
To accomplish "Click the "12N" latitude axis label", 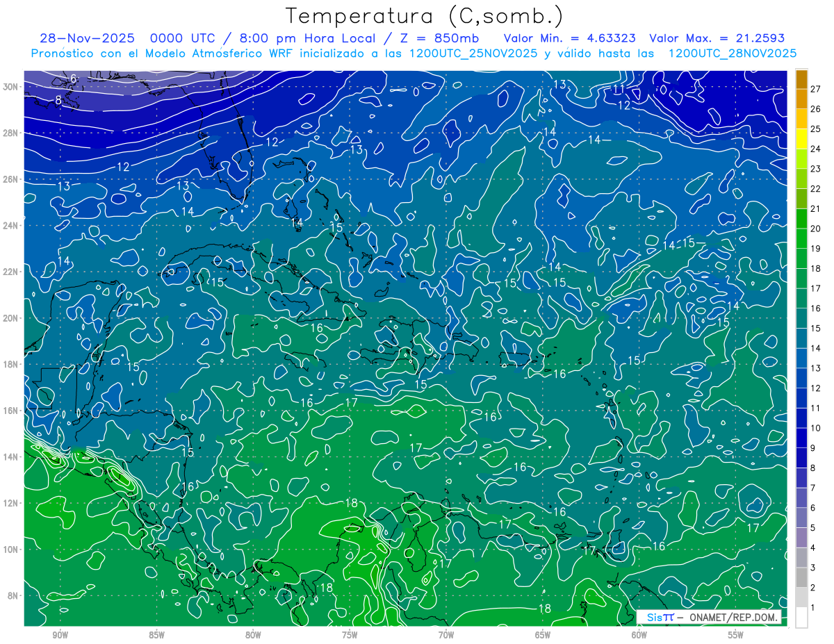I will 11,503.
